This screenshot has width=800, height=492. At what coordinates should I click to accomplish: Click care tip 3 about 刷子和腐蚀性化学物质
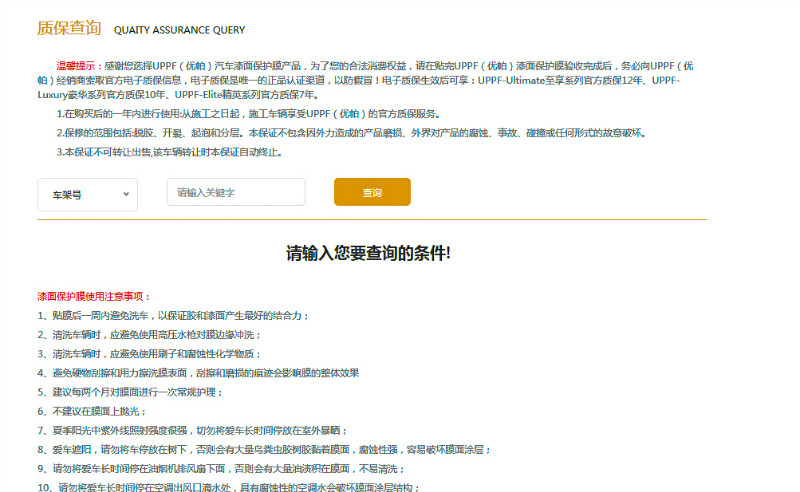click(149, 353)
